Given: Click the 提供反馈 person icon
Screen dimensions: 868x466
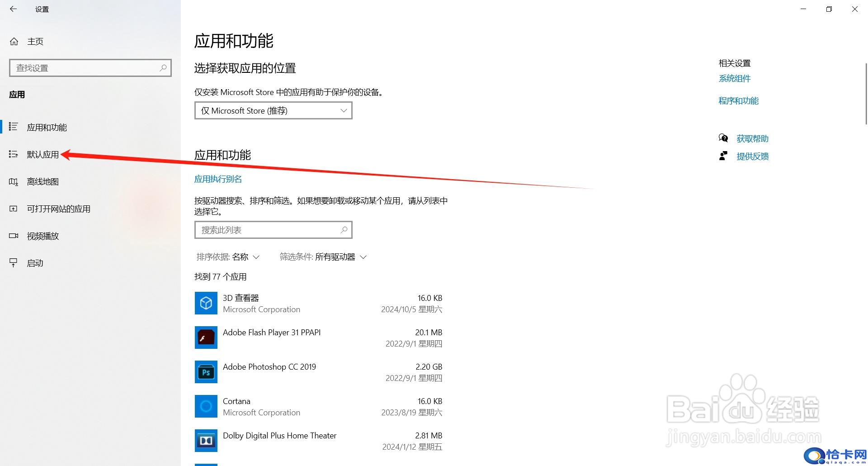Looking at the screenshot, I should pos(723,156).
